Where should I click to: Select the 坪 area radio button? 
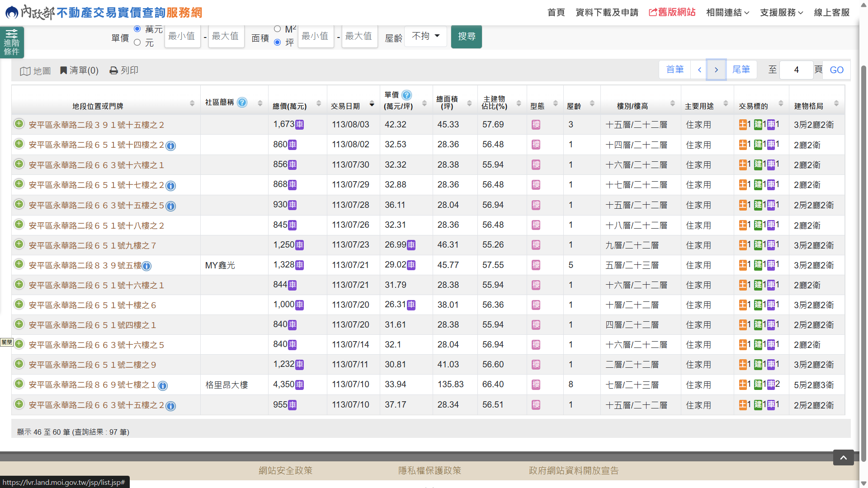pyautogui.click(x=278, y=42)
